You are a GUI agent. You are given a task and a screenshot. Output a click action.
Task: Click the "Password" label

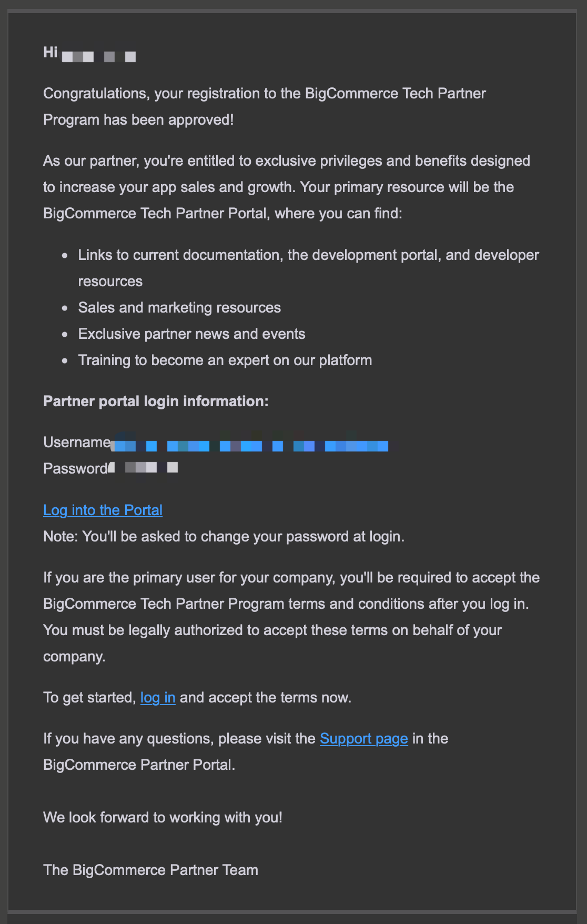75,468
